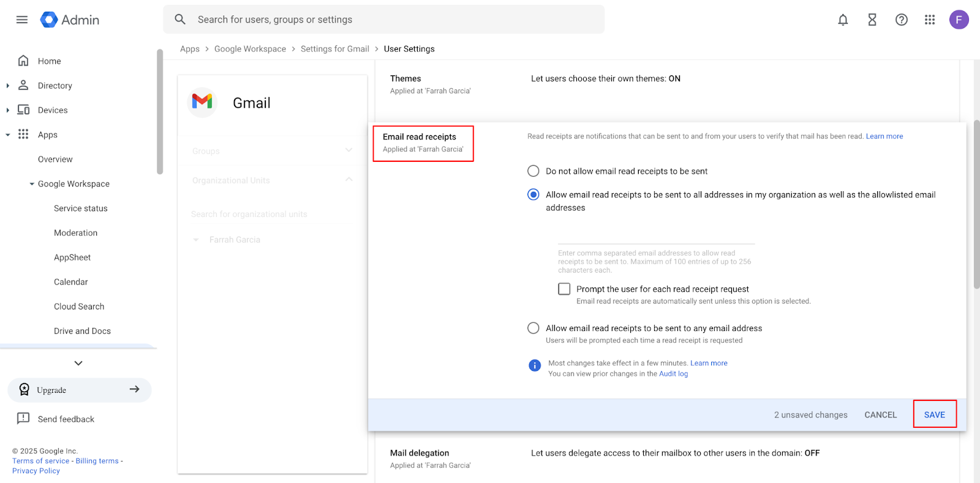The height and width of the screenshot is (483, 980).
Task: Open Home in sidebar
Action: [x=50, y=61]
